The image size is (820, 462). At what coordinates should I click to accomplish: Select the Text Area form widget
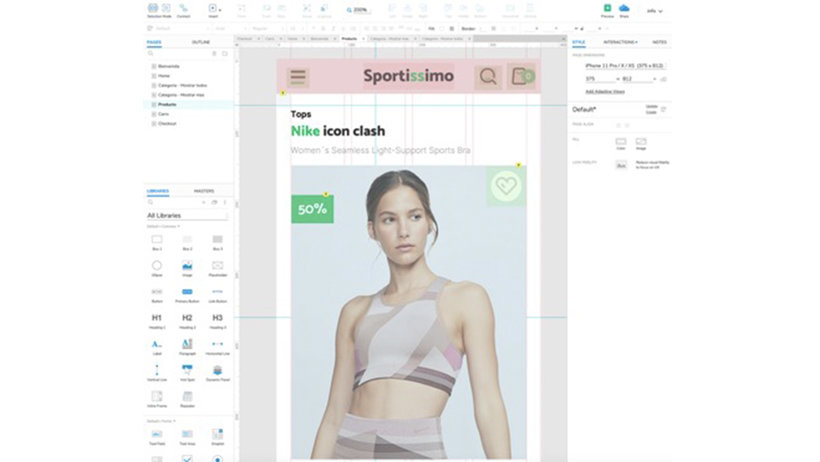pos(187,437)
